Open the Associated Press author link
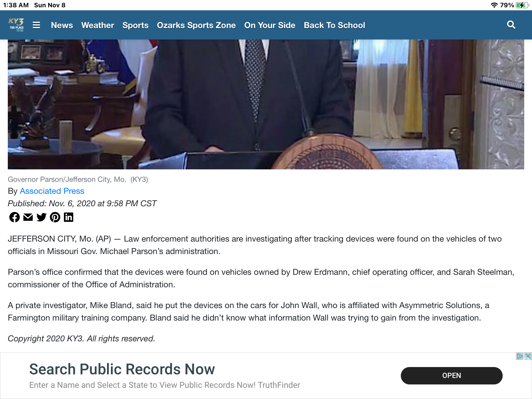Image resolution: width=532 pixels, height=399 pixels. click(x=52, y=191)
